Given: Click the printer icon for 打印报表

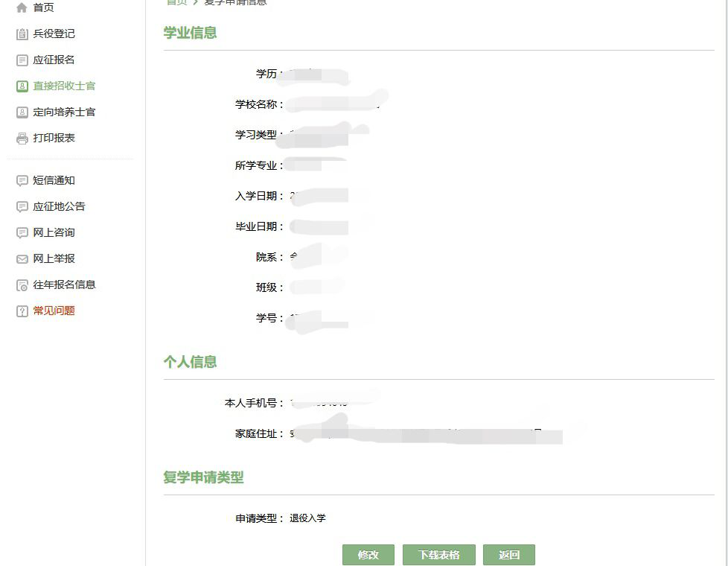Looking at the screenshot, I should pyautogui.click(x=22, y=138).
